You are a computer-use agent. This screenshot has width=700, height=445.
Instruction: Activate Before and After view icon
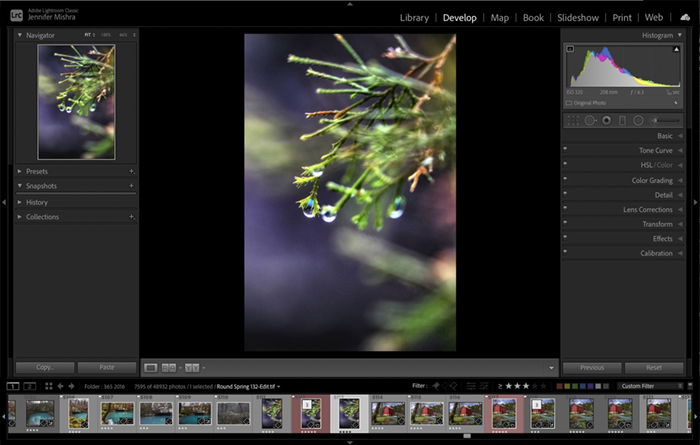(169, 368)
